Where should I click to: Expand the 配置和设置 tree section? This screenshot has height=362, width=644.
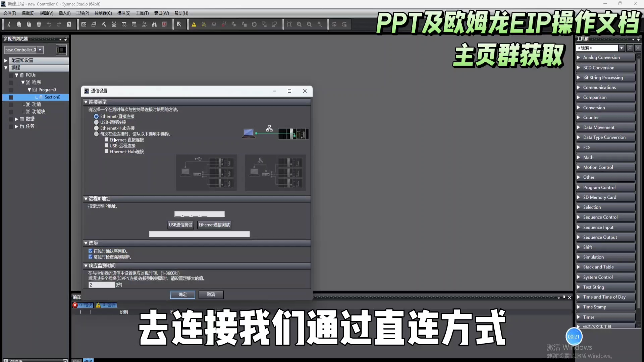pyautogui.click(x=6, y=60)
